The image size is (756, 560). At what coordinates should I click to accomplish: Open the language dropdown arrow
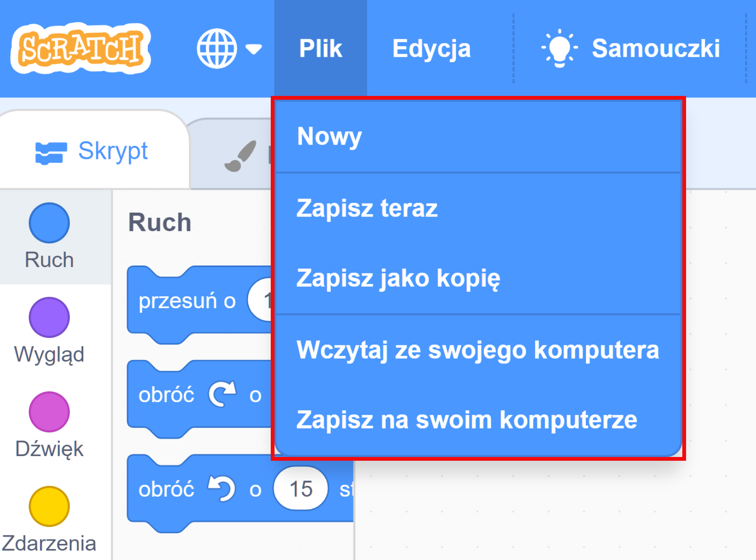click(x=254, y=49)
